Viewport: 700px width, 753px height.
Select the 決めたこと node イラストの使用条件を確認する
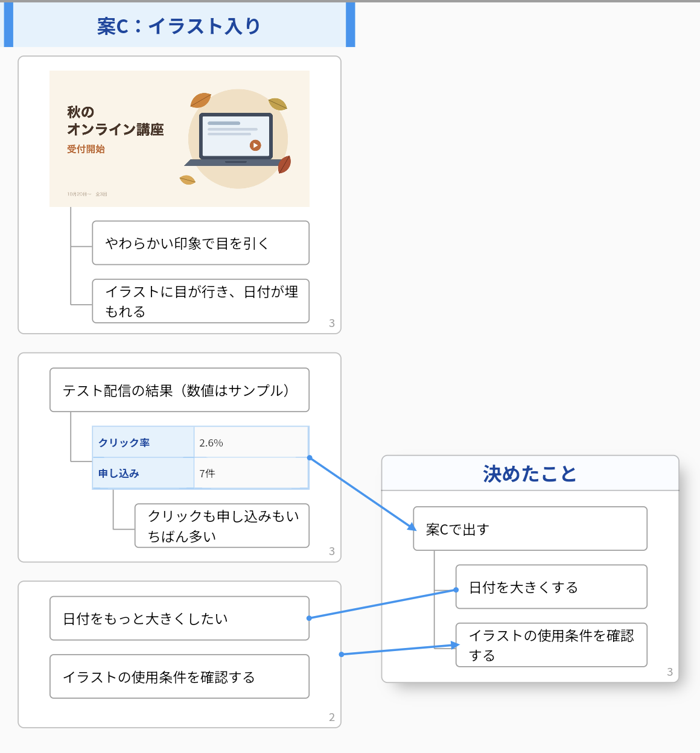[x=552, y=645]
